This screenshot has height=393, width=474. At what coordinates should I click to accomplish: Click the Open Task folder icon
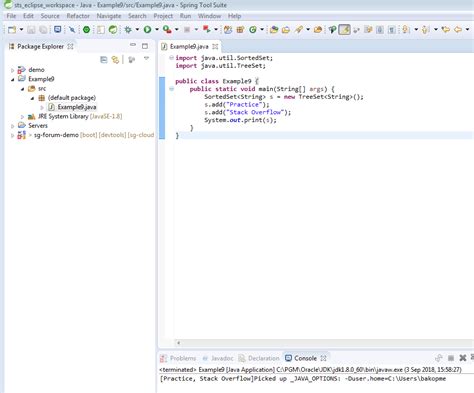(286, 30)
